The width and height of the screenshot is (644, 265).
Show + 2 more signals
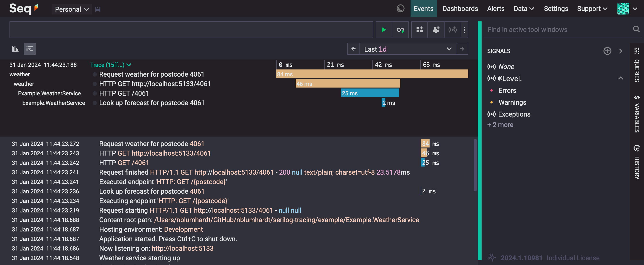coord(500,125)
